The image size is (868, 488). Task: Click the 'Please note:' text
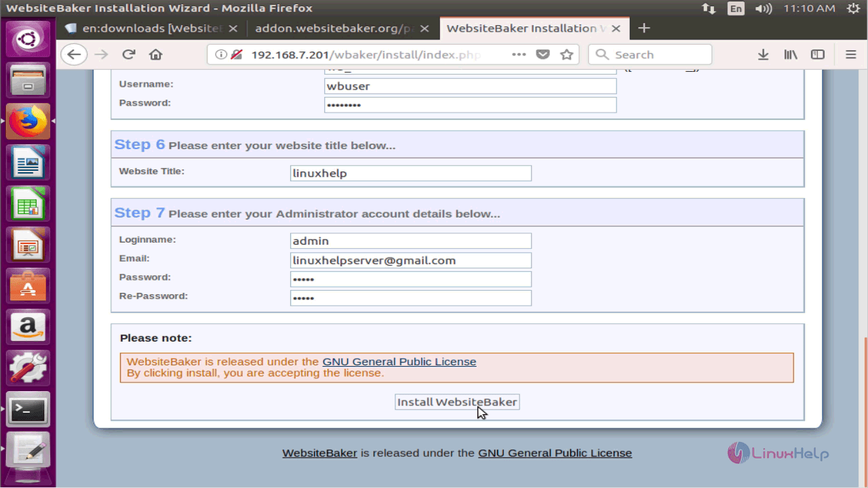point(156,338)
